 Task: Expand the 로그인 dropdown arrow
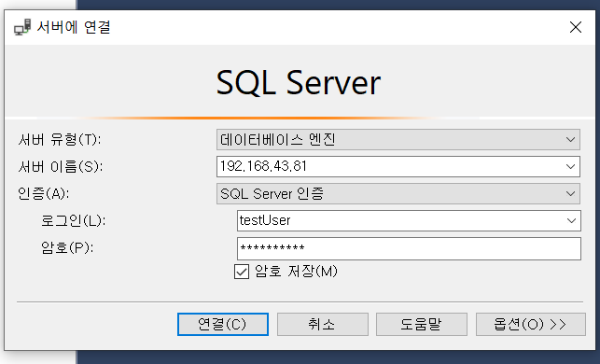[571, 220]
